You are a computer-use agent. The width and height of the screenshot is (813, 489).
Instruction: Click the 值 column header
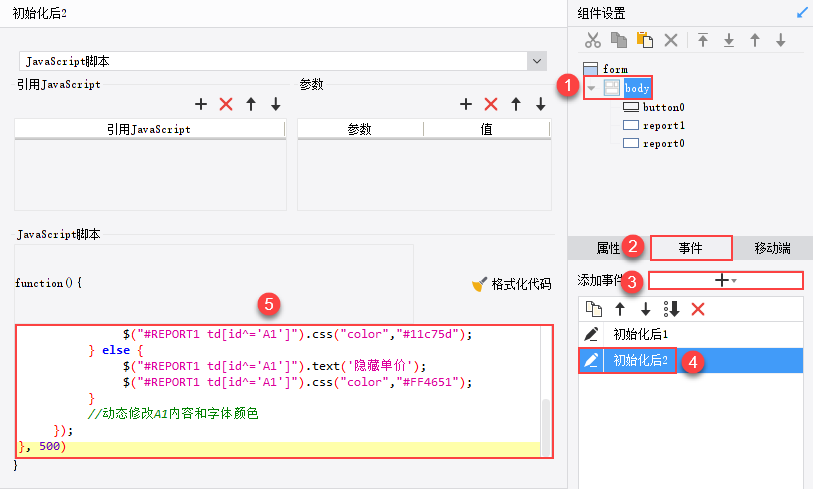(486, 129)
